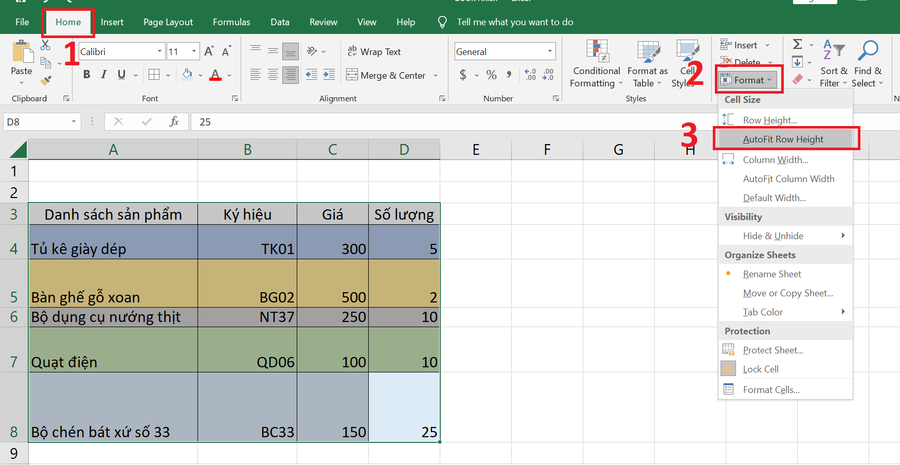
Task: Click the AutoSum sigma icon
Action: 798,44
